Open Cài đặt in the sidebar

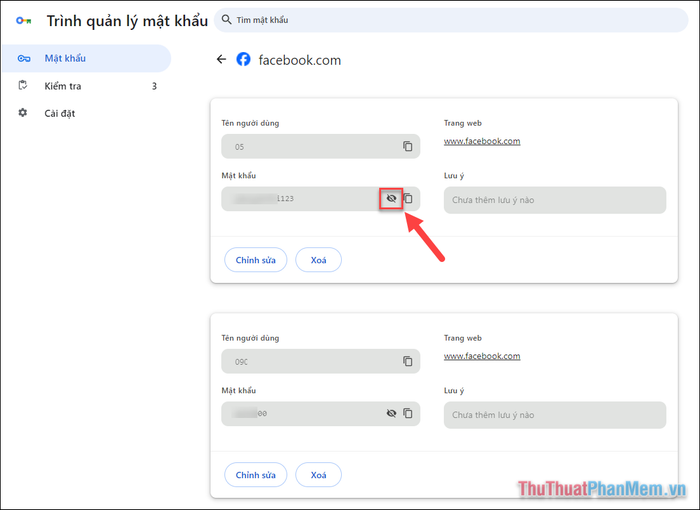coord(60,113)
